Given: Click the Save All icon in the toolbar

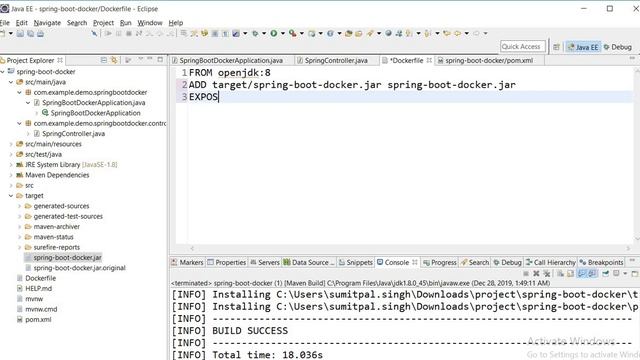Looking at the screenshot, I should 31,33.
